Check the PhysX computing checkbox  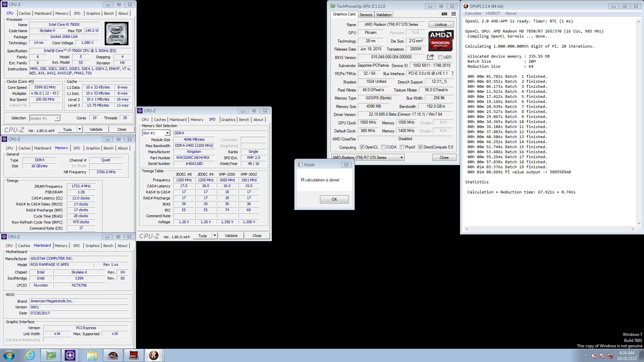pos(402,147)
